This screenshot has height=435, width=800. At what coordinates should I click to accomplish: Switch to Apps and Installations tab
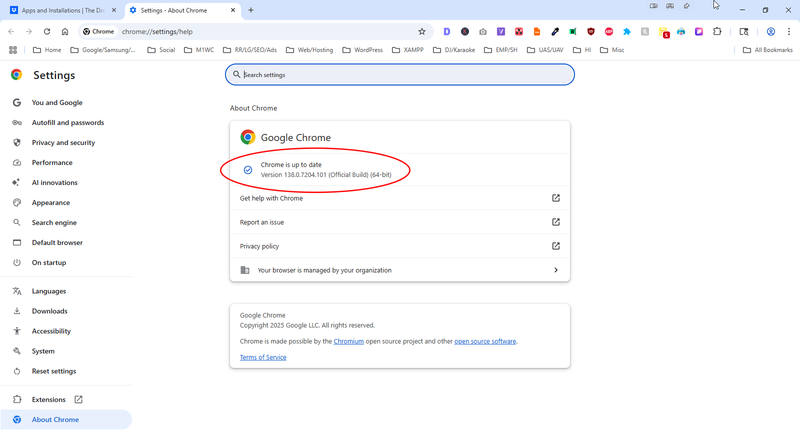(63, 10)
